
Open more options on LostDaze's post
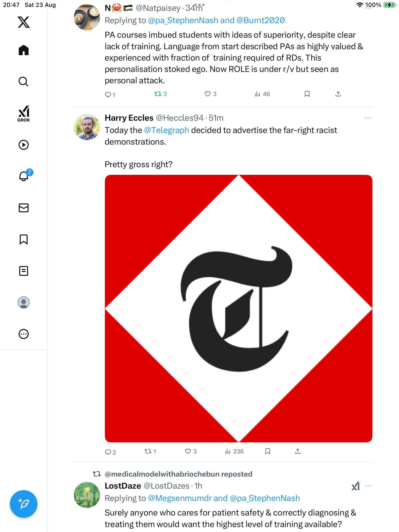coord(368,486)
